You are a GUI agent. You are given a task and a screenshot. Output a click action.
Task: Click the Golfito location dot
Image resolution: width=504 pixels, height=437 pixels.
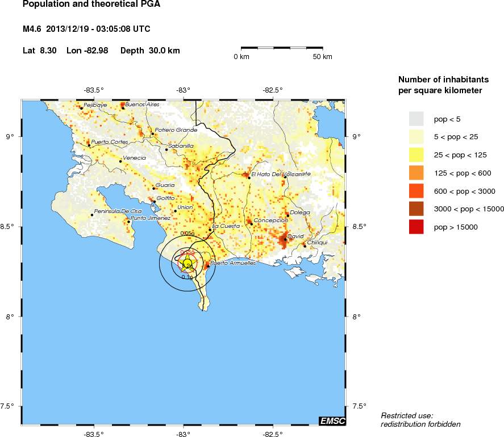[155, 201]
